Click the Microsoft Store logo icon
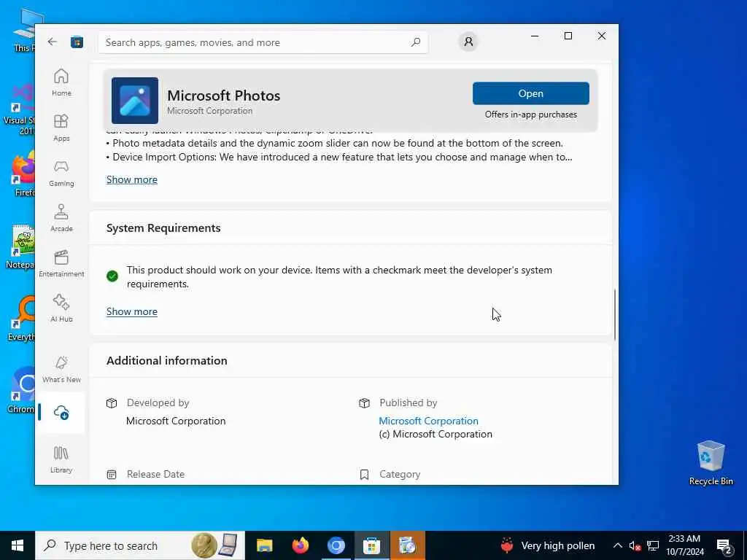The width and height of the screenshot is (747, 560). click(77, 42)
